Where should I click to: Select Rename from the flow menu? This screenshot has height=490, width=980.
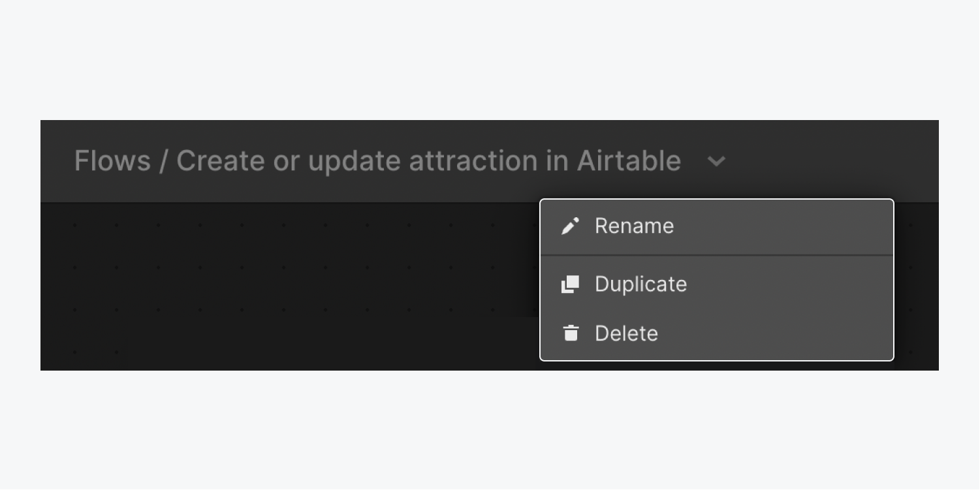(717, 226)
